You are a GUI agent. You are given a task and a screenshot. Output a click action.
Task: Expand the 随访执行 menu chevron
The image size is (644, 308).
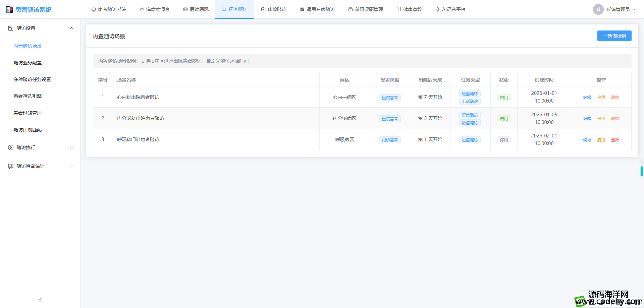71,147
